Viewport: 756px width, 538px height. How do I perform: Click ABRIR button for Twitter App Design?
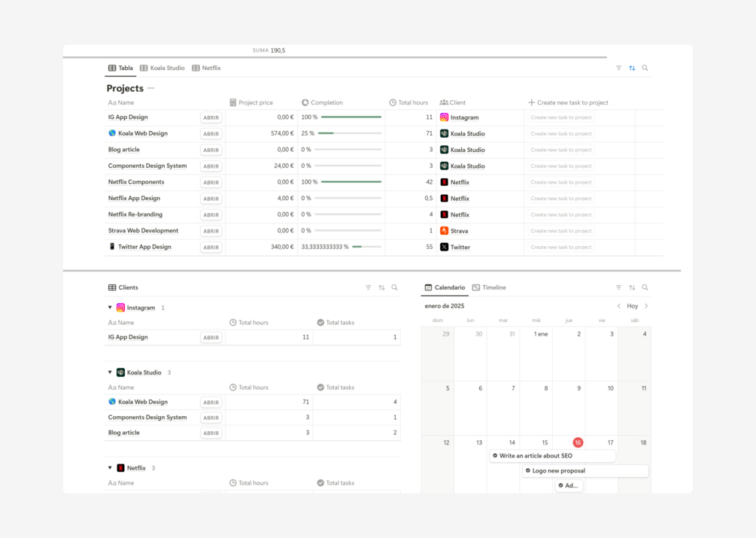(x=211, y=248)
